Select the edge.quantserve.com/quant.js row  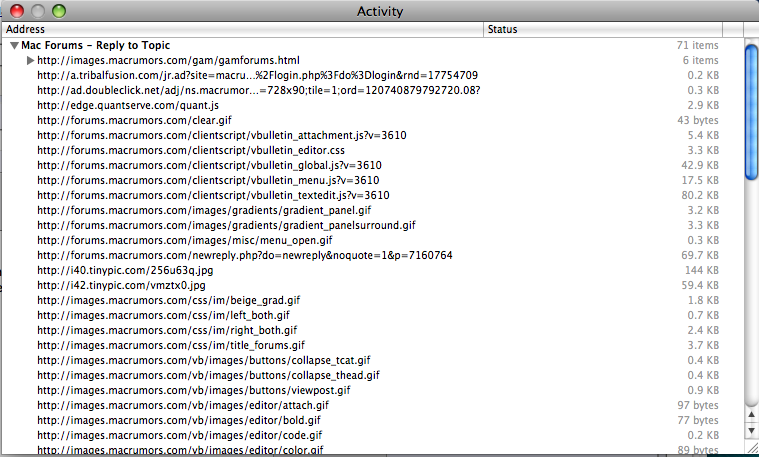373,106
